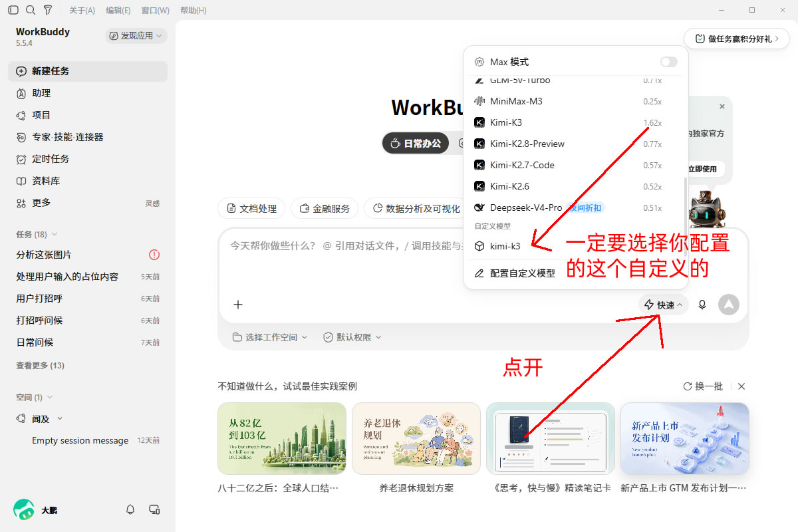Screen dimensions: 798x532
Task: Open the 助理 sidebar item
Action: 88,93
